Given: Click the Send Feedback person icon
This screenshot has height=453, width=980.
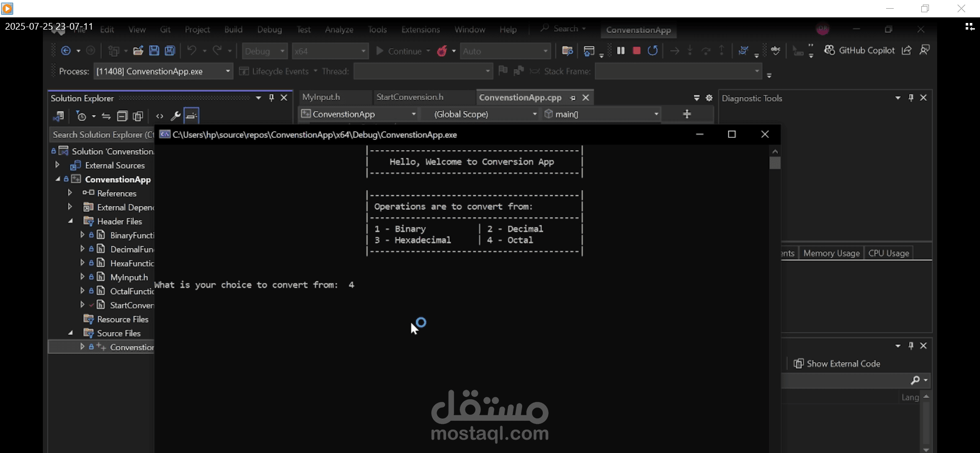Looking at the screenshot, I should [924, 50].
